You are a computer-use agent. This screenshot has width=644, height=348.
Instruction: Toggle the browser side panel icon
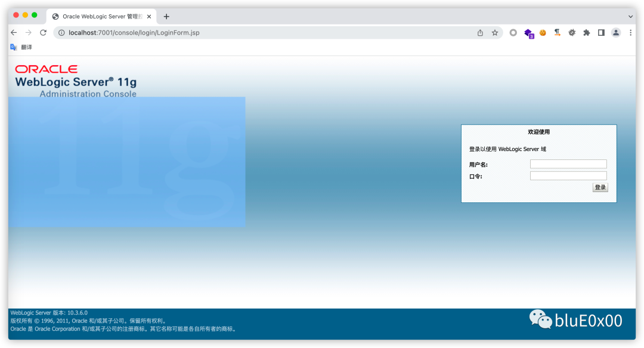(x=601, y=32)
